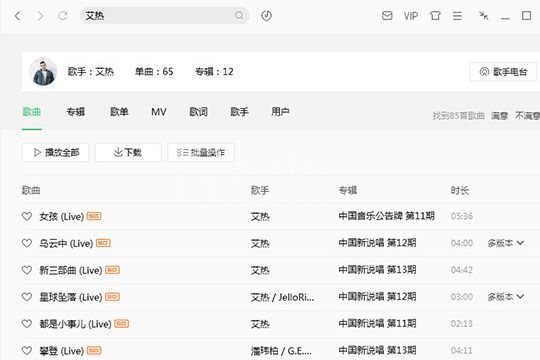Click the search box containing 艾热
Viewport: 540px width, 360px height.
(164, 16)
